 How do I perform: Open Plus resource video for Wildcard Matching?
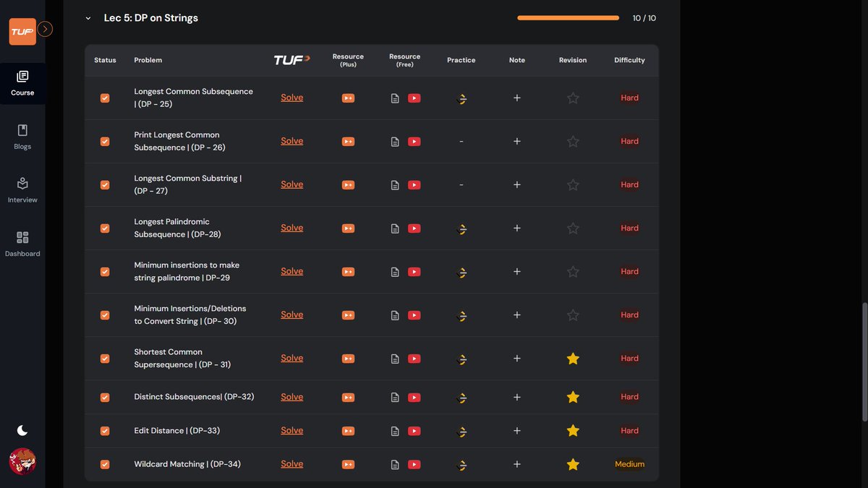pos(348,464)
